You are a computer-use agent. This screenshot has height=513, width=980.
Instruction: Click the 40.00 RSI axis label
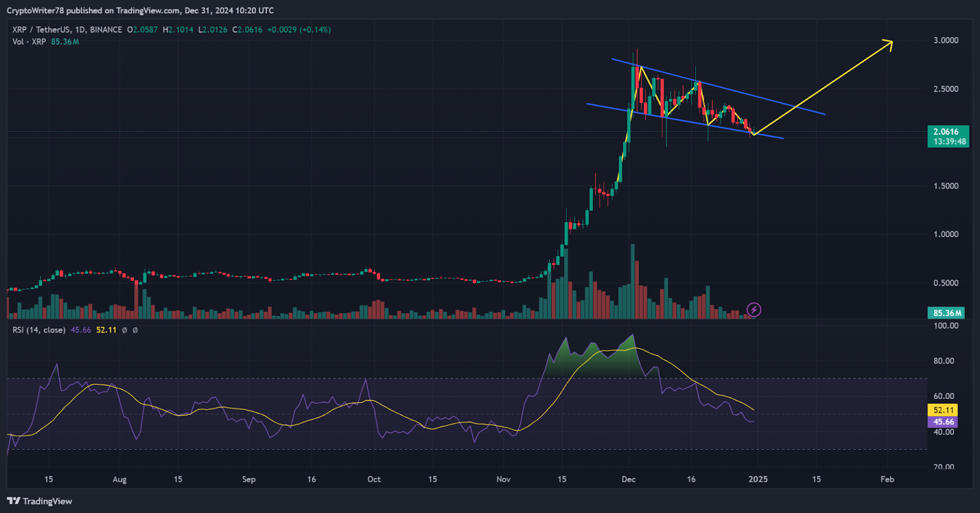click(944, 432)
